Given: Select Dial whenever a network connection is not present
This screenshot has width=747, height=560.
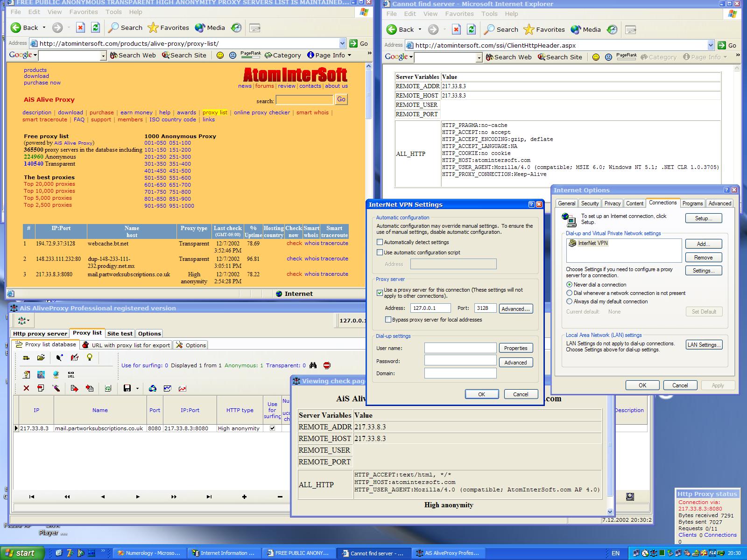Looking at the screenshot, I should pyautogui.click(x=569, y=293).
